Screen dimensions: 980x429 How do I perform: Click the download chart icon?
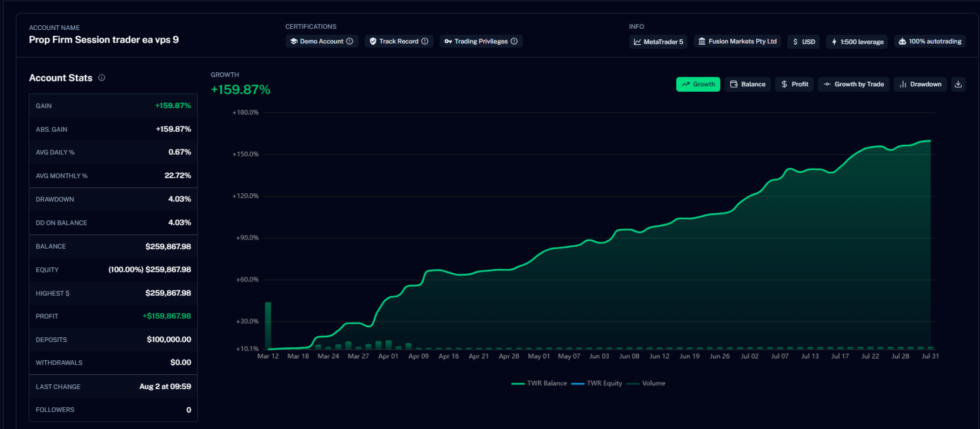click(958, 84)
